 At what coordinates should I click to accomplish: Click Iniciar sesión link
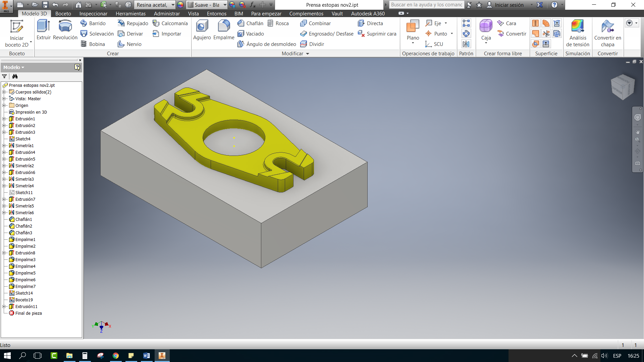pyautogui.click(x=509, y=5)
